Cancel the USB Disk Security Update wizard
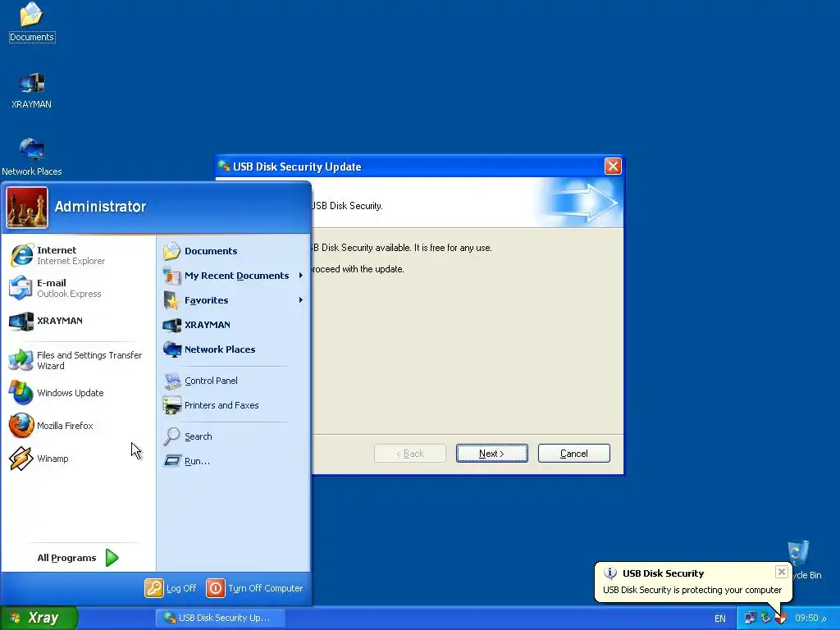The height and width of the screenshot is (630, 840). (573, 453)
